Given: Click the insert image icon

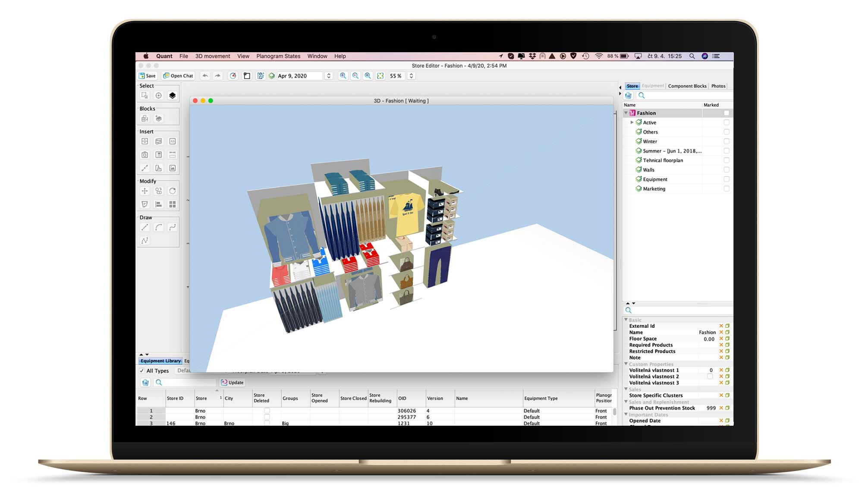Looking at the screenshot, I should pos(172,168).
